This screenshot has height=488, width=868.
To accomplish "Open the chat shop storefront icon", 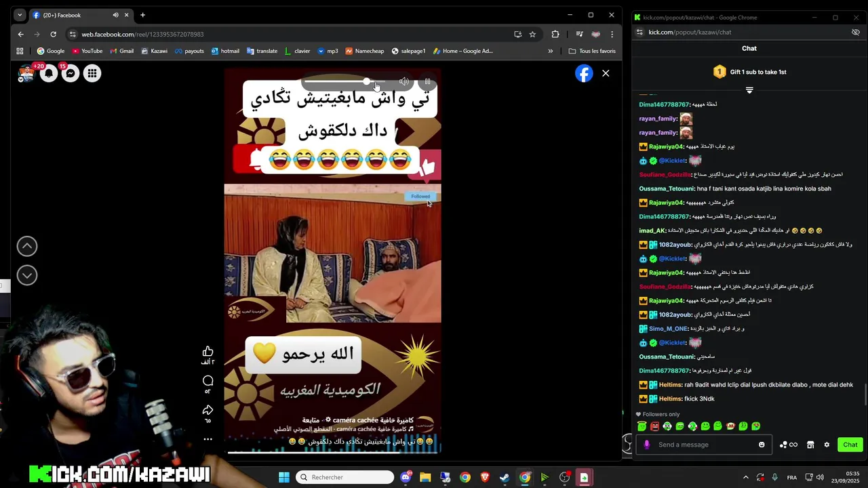I will (x=810, y=445).
